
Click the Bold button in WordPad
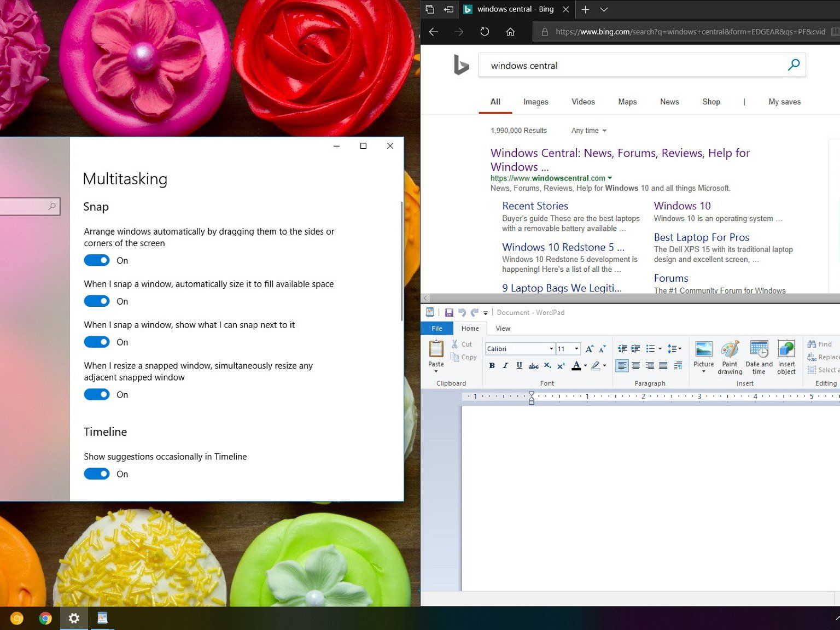click(492, 365)
